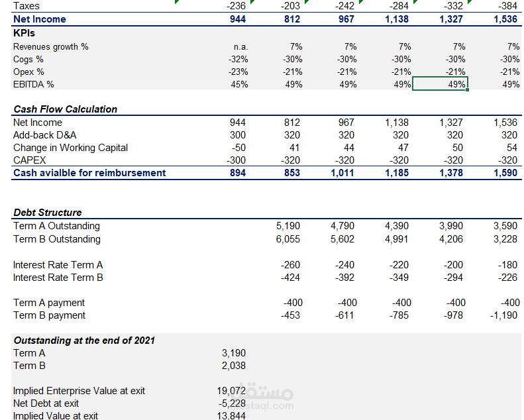The width and height of the screenshot is (524, 420).
Task: Click the 'Cogs %' row label
Action: [28, 59]
